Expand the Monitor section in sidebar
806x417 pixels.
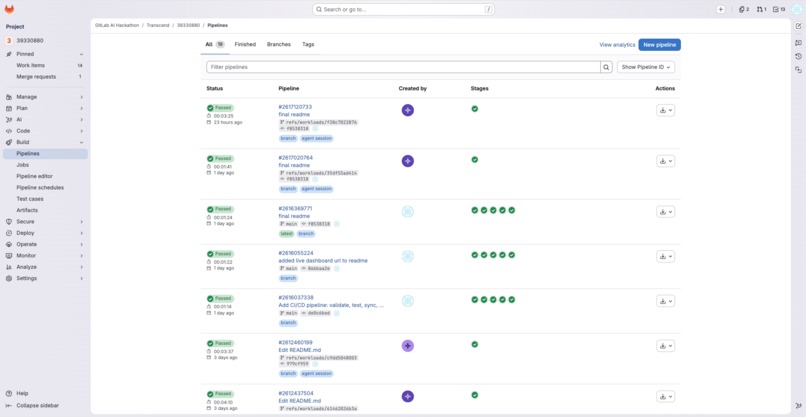(x=45, y=256)
